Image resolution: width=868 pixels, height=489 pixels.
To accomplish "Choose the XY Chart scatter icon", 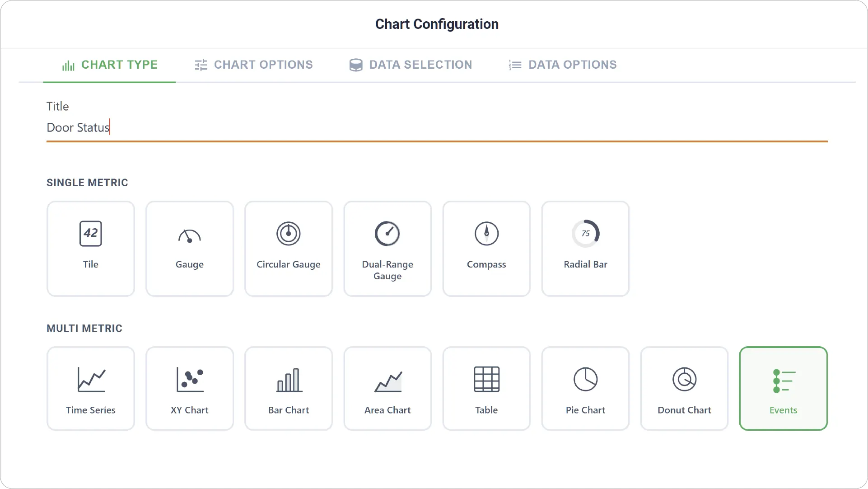I will pyautogui.click(x=190, y=379).
